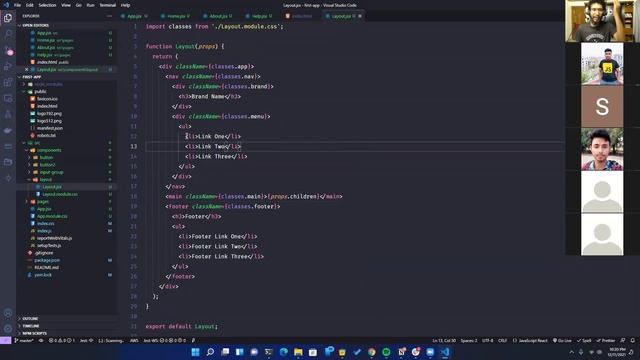Close Layout.jsx in Open Editors list

click(x=27, y=69)
